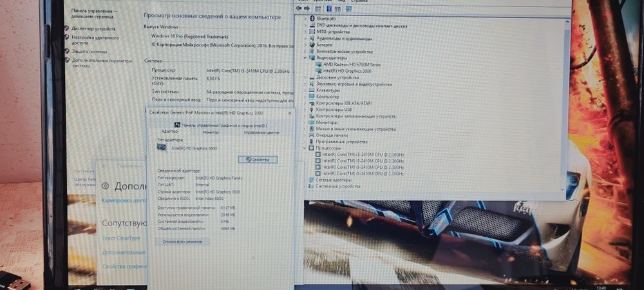This screenshot has height=290, width=644.
Task: Click Intel HD Graphics 3000 device icon
Action: [319, 71]
